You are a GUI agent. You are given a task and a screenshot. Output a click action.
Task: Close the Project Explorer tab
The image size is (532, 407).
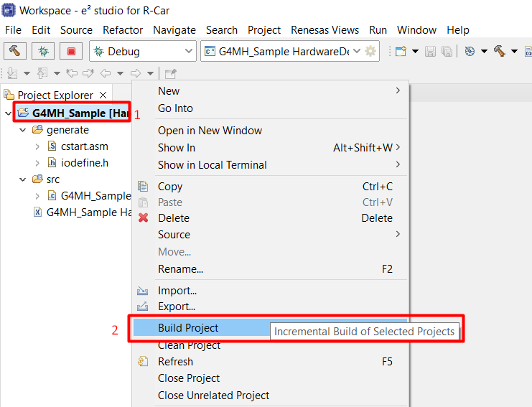(103, 95)
